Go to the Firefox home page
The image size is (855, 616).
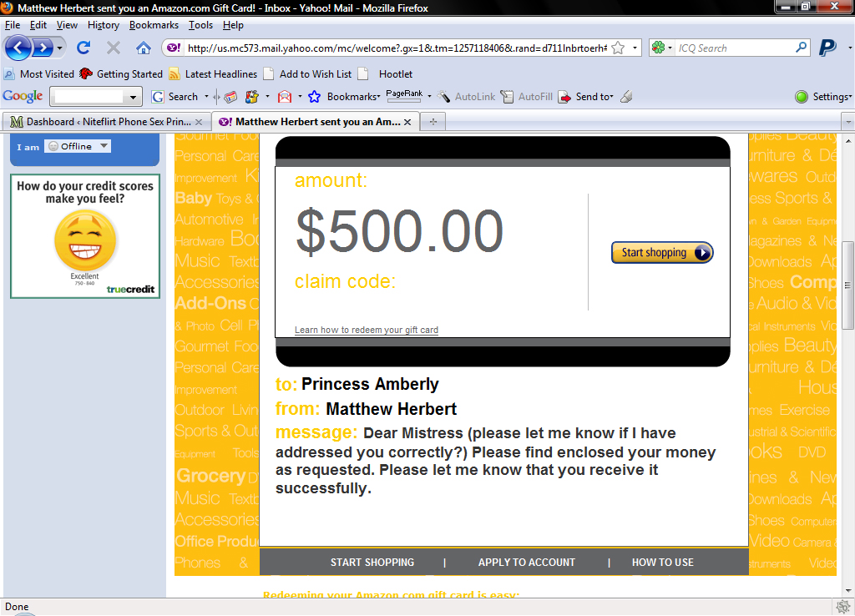144,48
